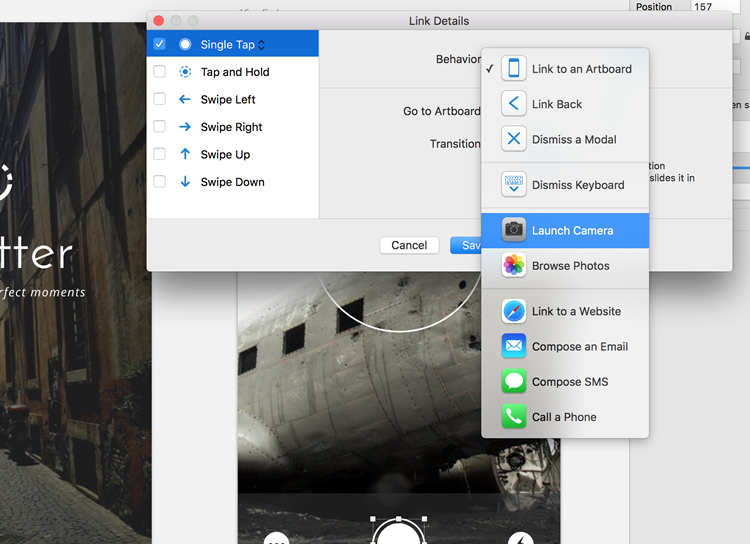Select the Browse Photos flower icon

pyautogui.click(x=514, y=266)
